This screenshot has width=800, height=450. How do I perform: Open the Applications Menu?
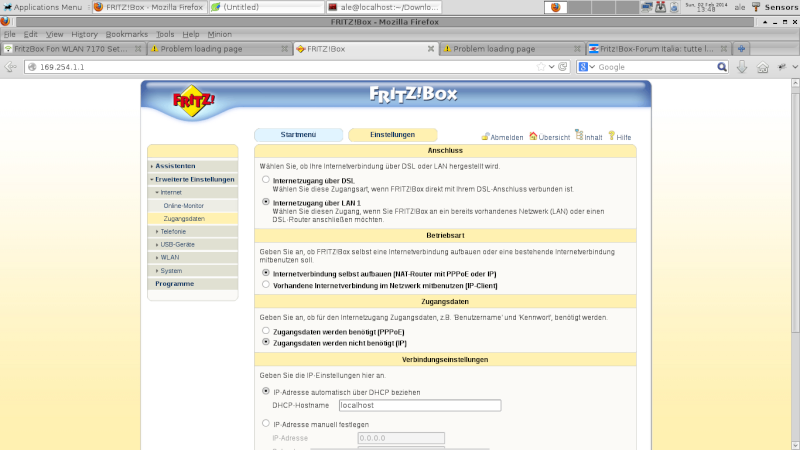click(x=43, y=7)
